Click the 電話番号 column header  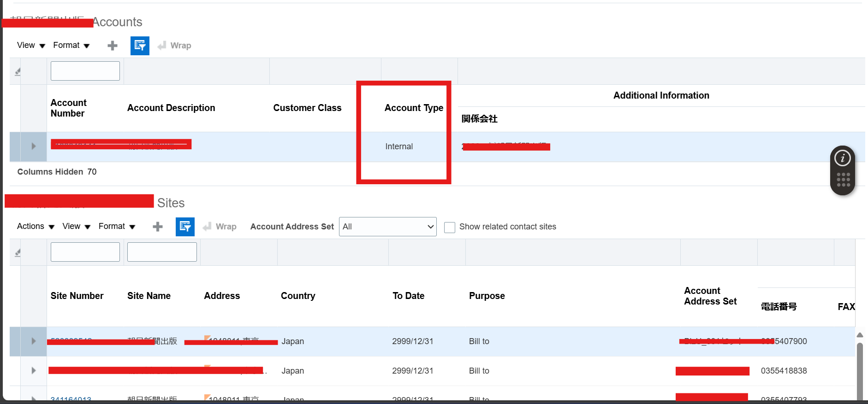pos(779,306)
